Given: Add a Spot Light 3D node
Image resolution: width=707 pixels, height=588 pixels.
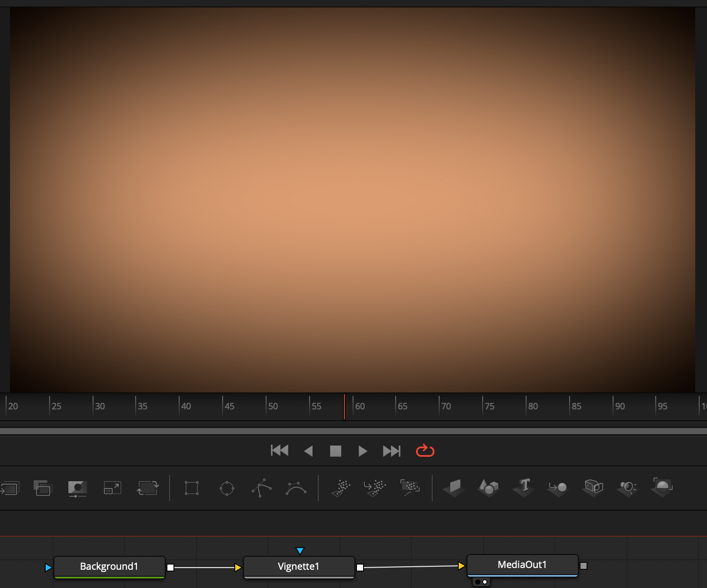Looking at the screenshot, I should [x=627, y=488].
